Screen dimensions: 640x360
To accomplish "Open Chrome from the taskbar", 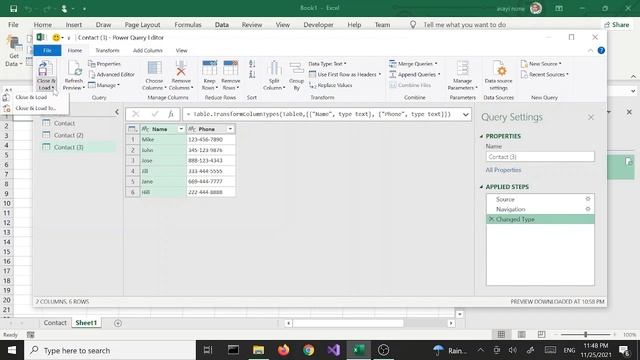I will point(309,350).
